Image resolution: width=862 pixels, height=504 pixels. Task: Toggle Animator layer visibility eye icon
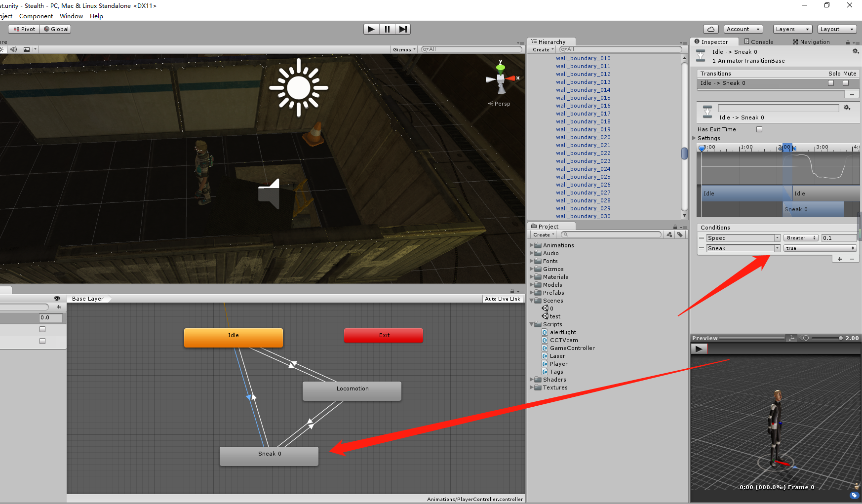57,298
